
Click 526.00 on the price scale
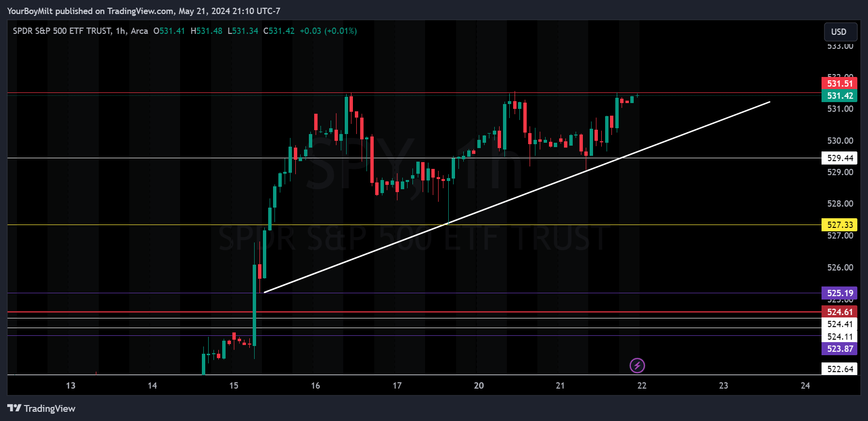(840, 268)
